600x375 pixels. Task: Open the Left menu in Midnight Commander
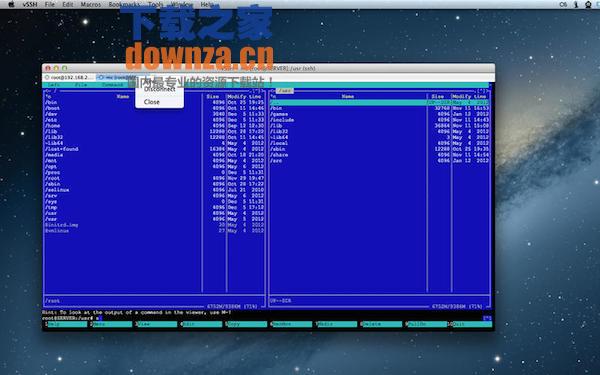tap(54, 85)
